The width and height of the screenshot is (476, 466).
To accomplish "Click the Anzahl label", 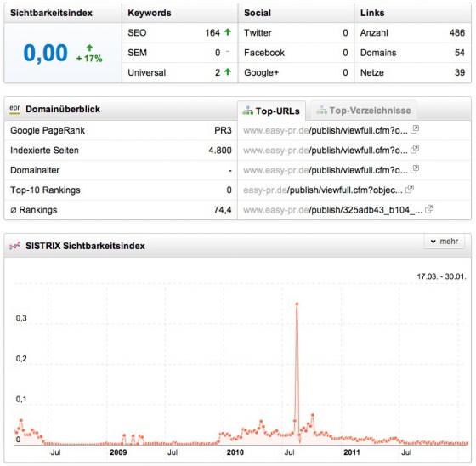I will (x=374, y=33).
